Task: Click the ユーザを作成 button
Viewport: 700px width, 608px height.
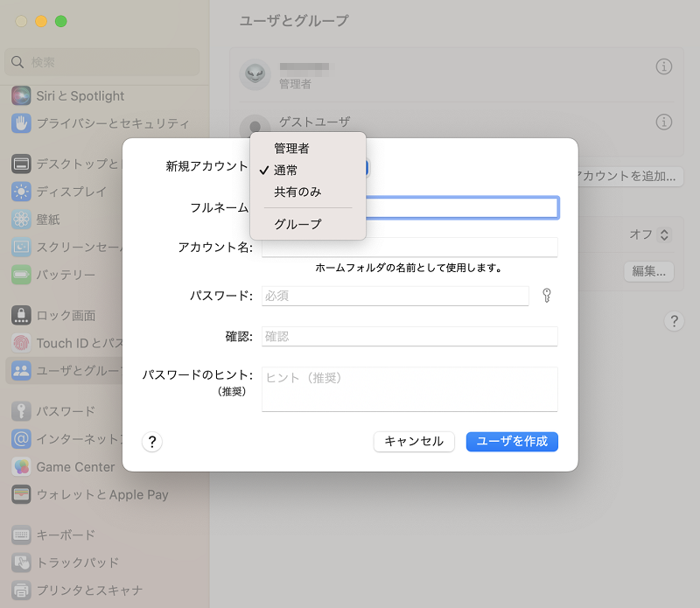Action: point(512,442)
